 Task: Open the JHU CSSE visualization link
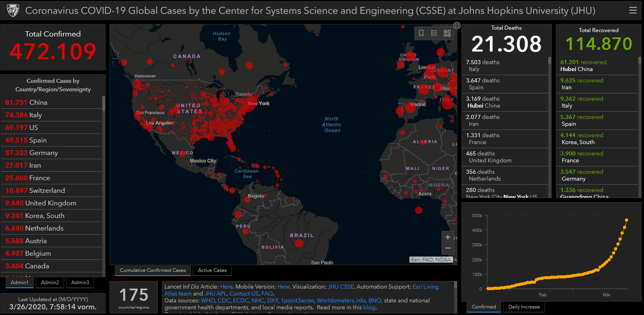coord(340,287)
